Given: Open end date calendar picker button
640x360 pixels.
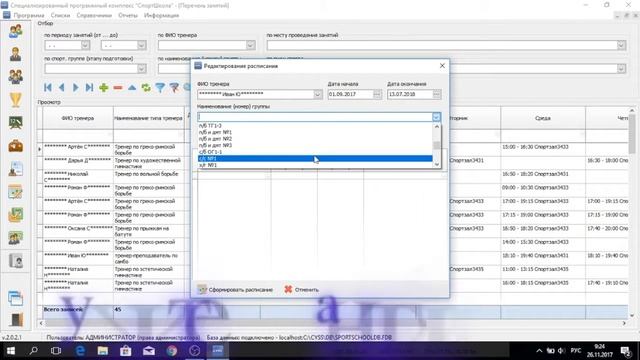Looking at the screenshot, I should [436, 95].
